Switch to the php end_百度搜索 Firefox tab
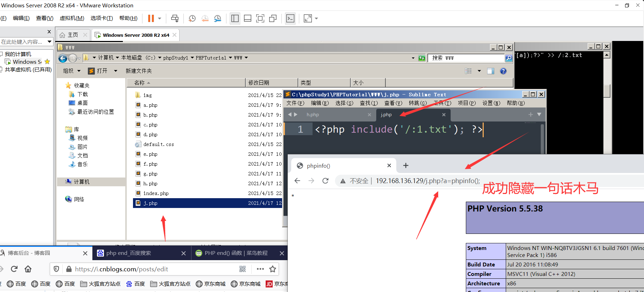Screen dimensions: 644x292 (x=141, y=253)
